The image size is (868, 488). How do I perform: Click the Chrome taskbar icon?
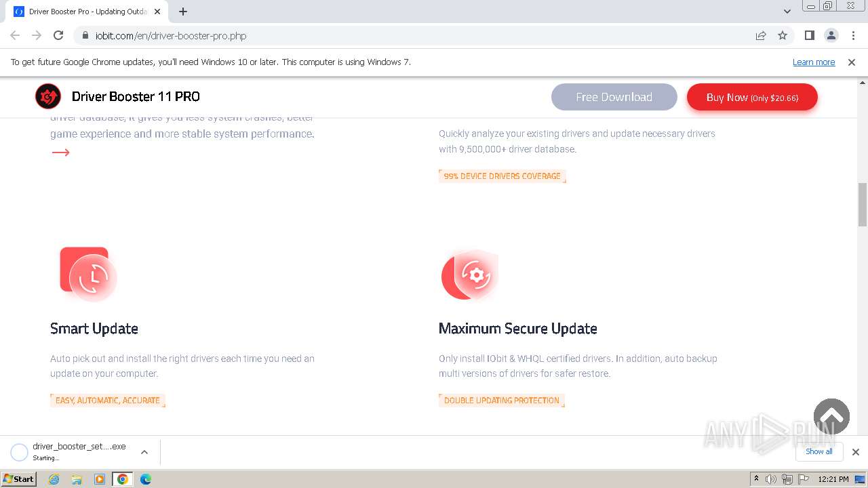pyautogui.click(x=123, y=479)
